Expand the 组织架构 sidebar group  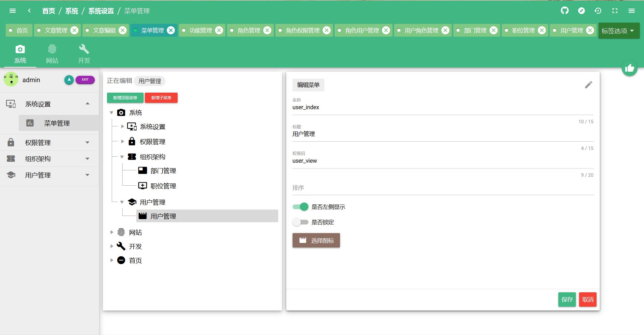(x=49, y=159)
